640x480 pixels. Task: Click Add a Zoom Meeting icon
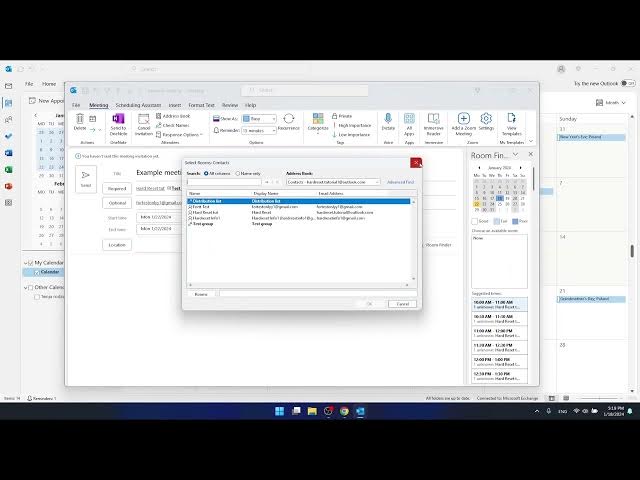coord(463,124)
